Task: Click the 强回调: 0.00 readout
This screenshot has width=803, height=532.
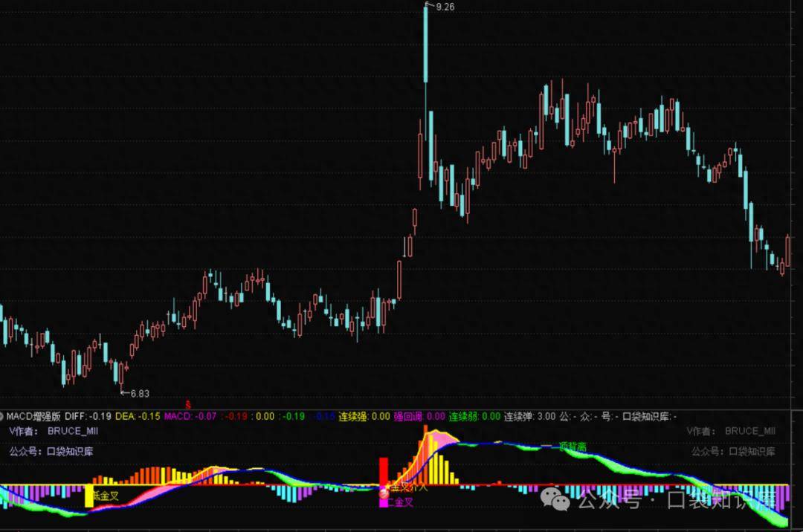Action: pos(419,416)
